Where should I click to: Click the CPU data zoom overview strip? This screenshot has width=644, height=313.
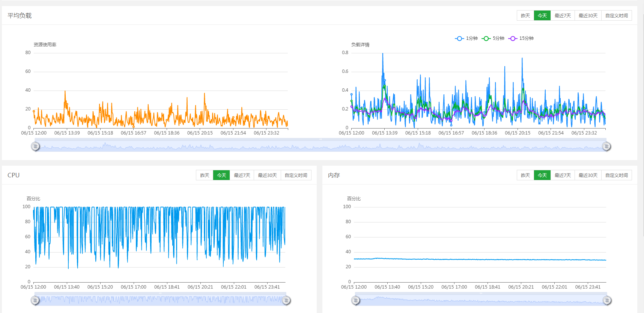(161, 299)
